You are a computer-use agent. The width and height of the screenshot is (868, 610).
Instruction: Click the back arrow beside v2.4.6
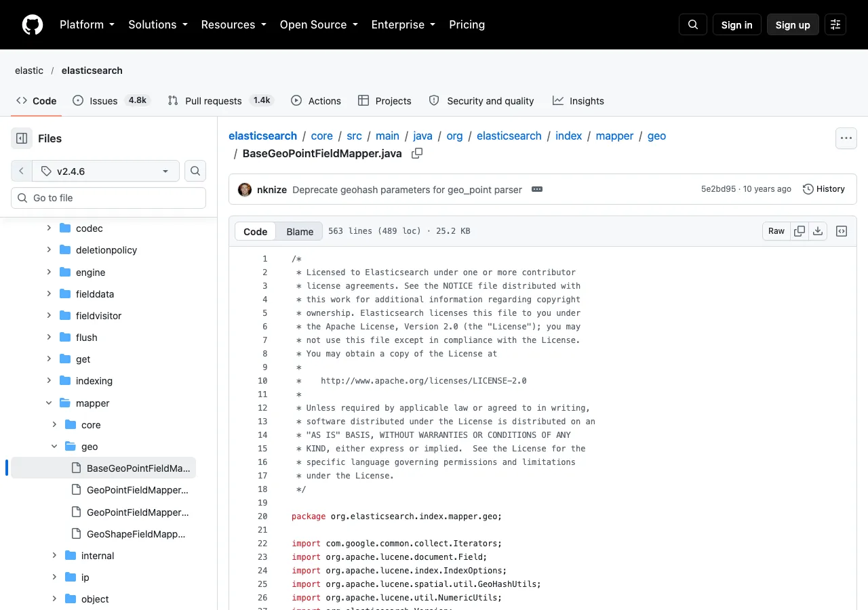22,171
